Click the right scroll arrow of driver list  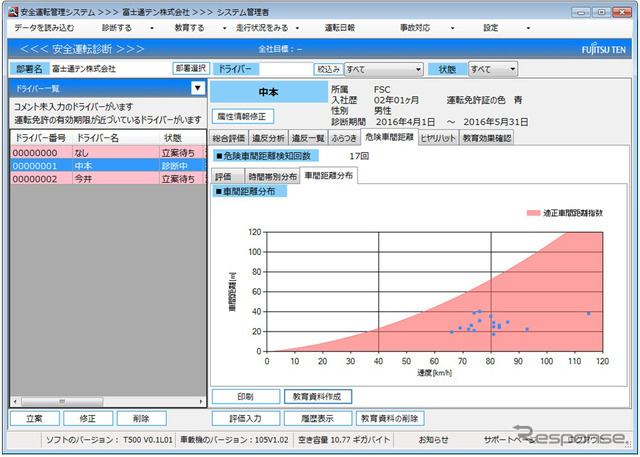[201, 402]
